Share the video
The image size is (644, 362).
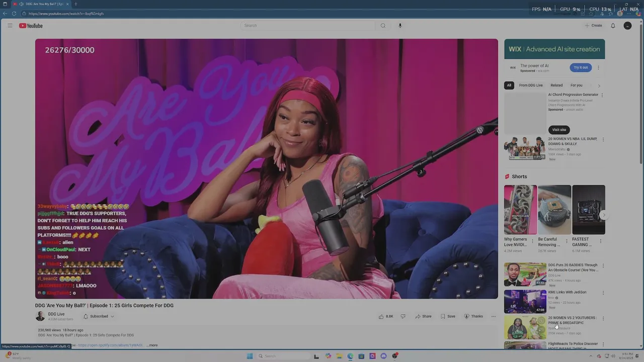(x=423, y=316)
